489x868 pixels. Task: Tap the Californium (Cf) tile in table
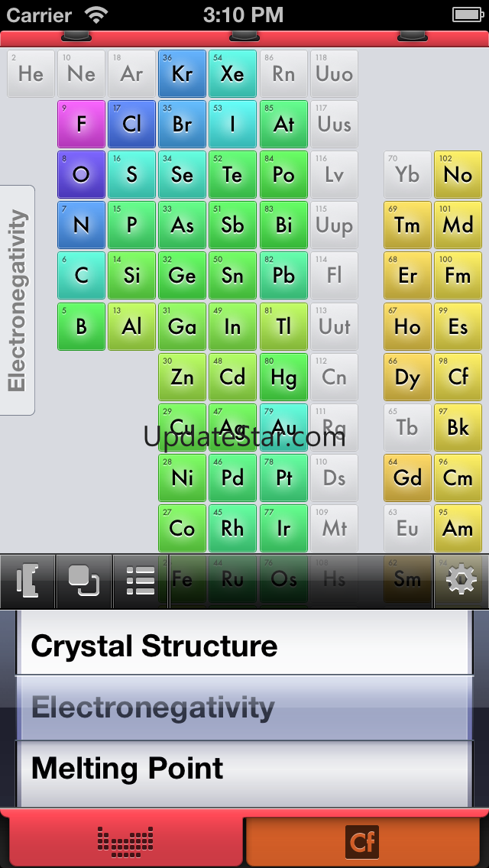458,377
